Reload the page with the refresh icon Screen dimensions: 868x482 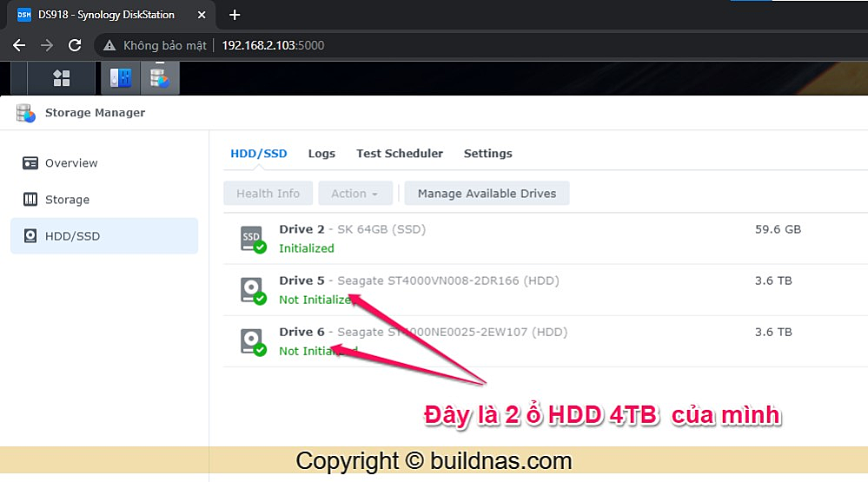tap(75, 45)
